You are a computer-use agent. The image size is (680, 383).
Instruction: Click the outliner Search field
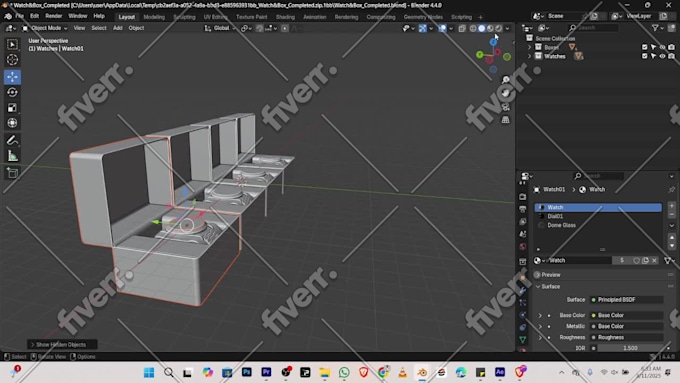coord(592,28)
